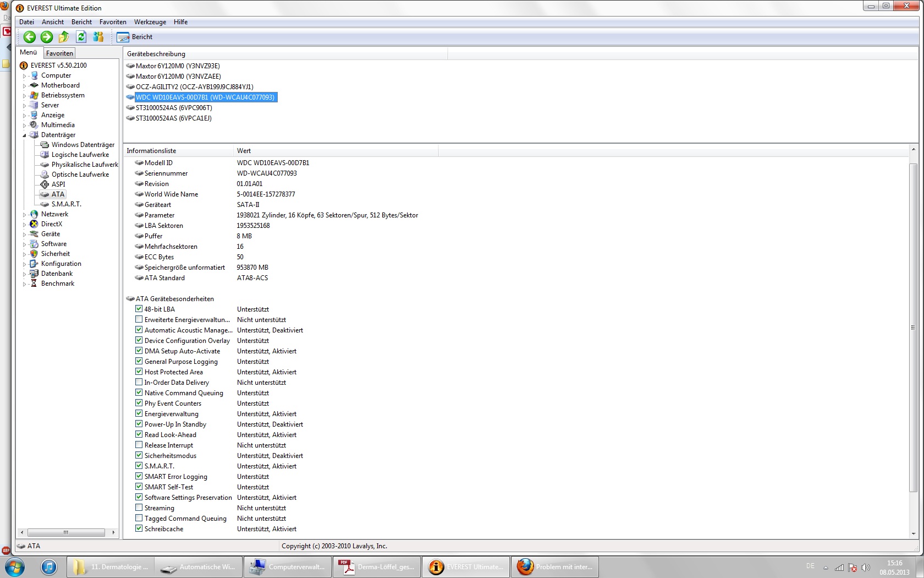Open the Favoriten menu in menu bar
The image size is (924, 578).
(113, 22)
